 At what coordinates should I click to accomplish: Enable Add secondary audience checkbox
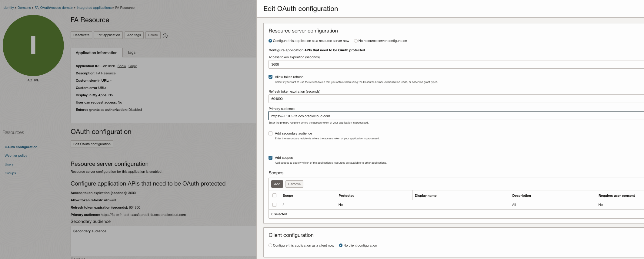(x=271, y=133)
